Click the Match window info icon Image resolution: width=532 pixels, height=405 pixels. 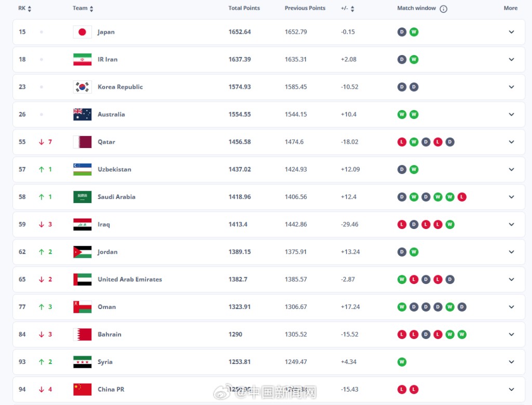click(x=443, y=9)
